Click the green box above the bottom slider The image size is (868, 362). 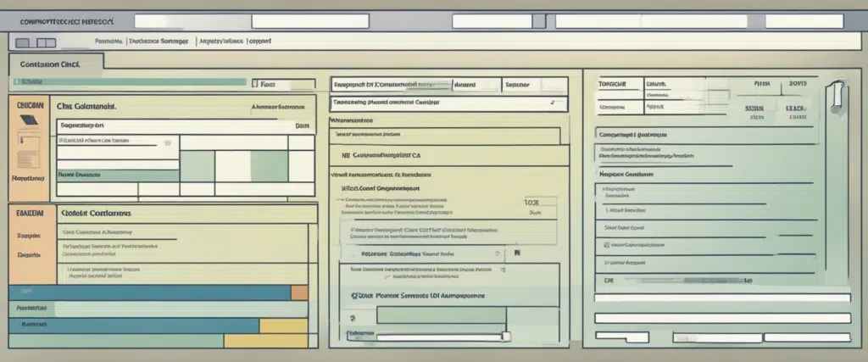tap(441, 315)
